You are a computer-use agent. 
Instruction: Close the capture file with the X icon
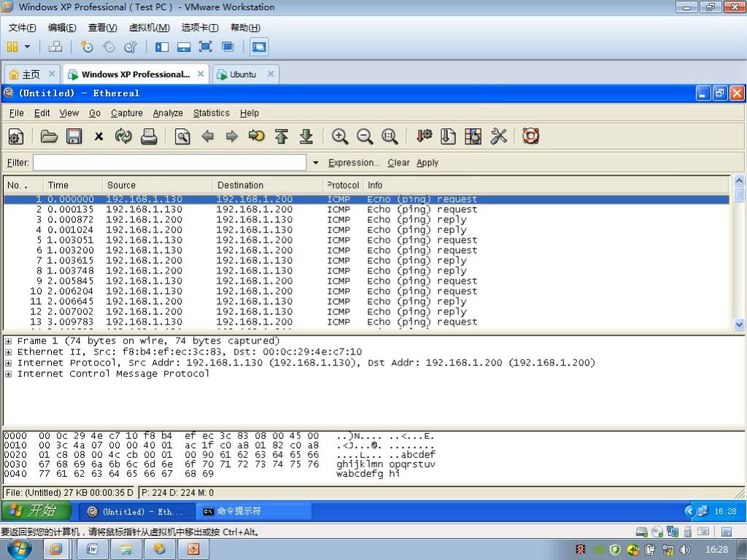98,136
